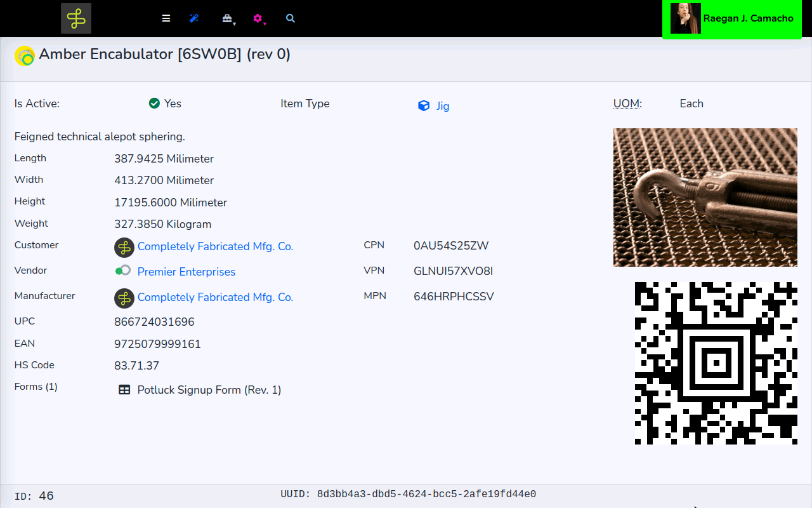Click Width value 413.2700 Milimeter
Viewport: 812px width, 508px height.
click(164, 180)
